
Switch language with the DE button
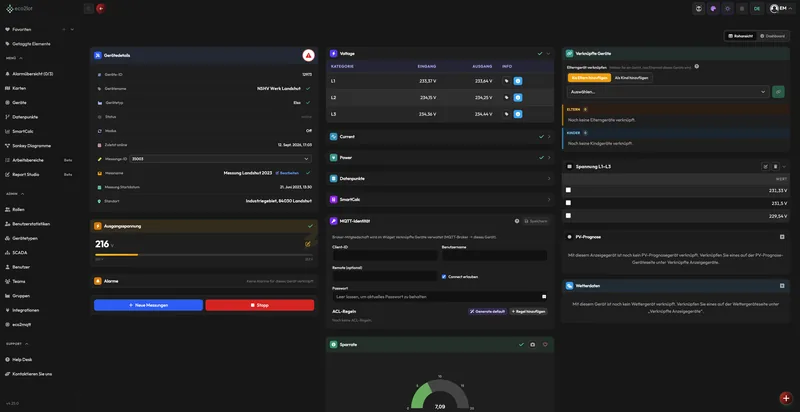pyautogui.click(x=757, y=8)
